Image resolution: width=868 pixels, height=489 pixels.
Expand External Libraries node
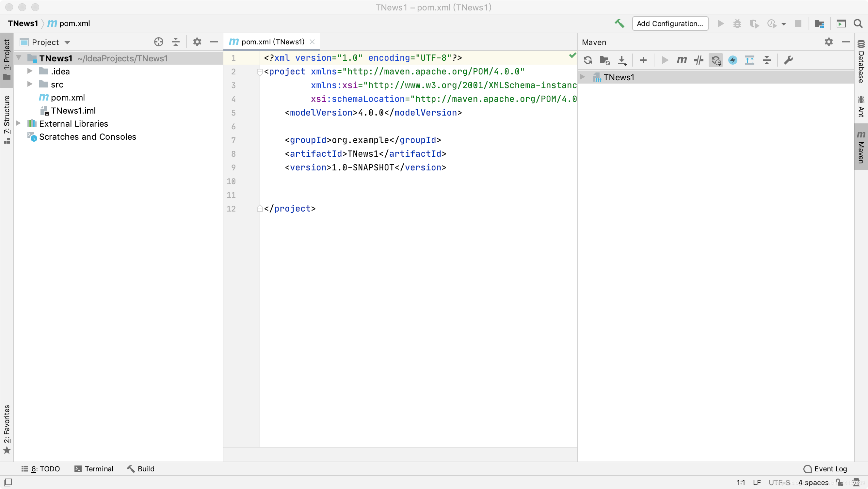coord(19,123)
